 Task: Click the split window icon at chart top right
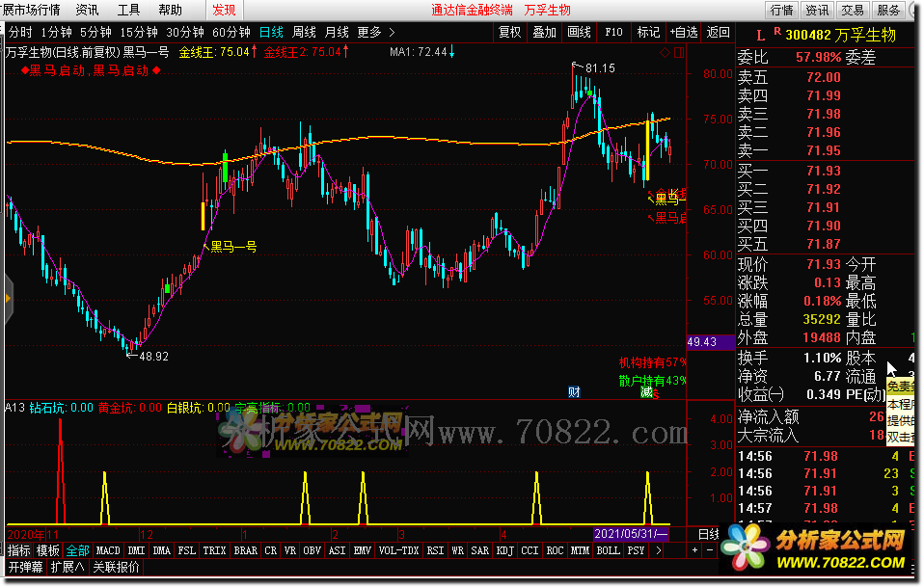(679, 52)
